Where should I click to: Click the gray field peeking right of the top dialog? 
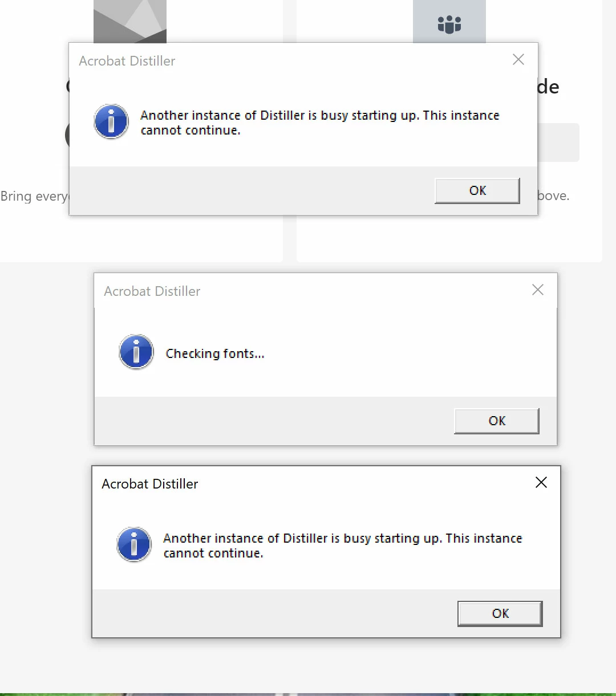click(x=558, y=143)
